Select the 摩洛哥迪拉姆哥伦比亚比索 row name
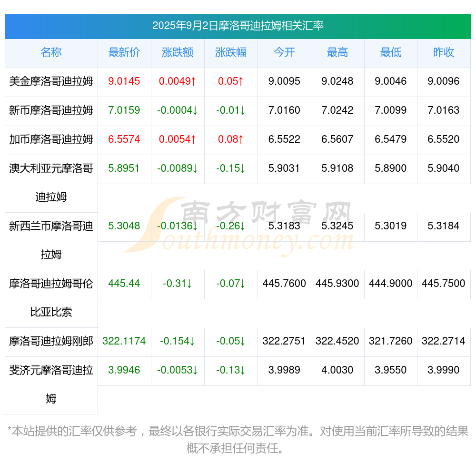This screenshot has width=476, height=463. pos(51,298)
